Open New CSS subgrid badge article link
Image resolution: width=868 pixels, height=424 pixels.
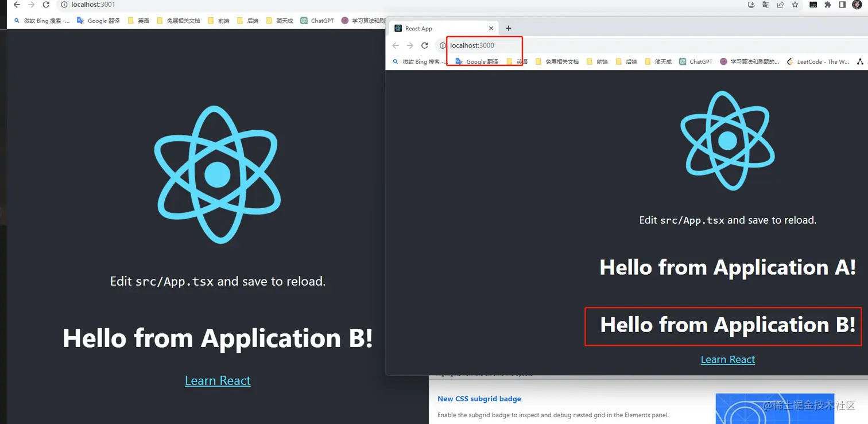(479, 399)
